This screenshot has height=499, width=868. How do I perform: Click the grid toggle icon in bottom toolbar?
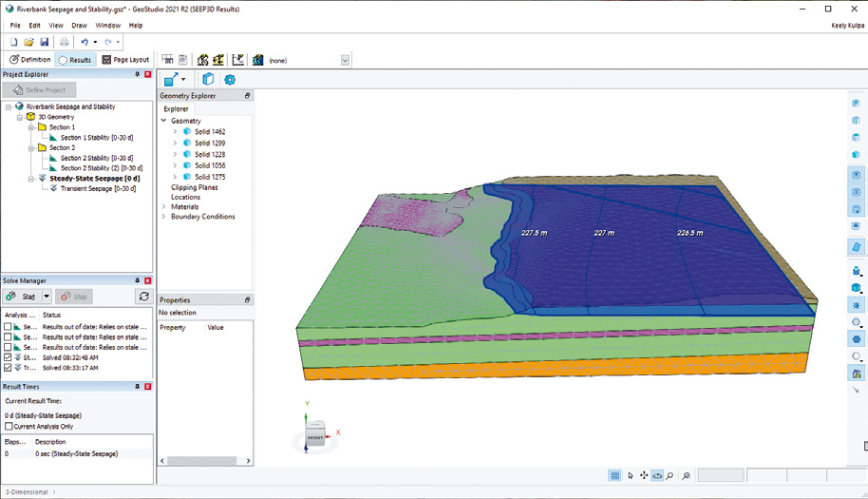[614, 475]
